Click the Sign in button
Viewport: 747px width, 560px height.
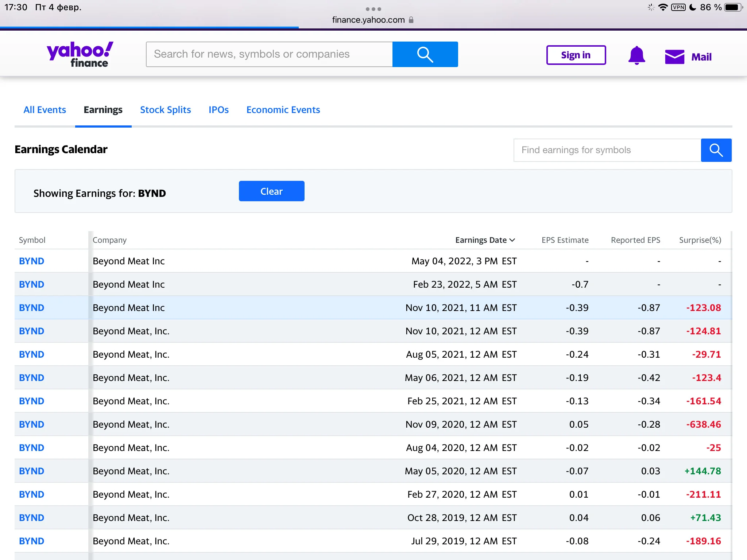coord(576,55)
